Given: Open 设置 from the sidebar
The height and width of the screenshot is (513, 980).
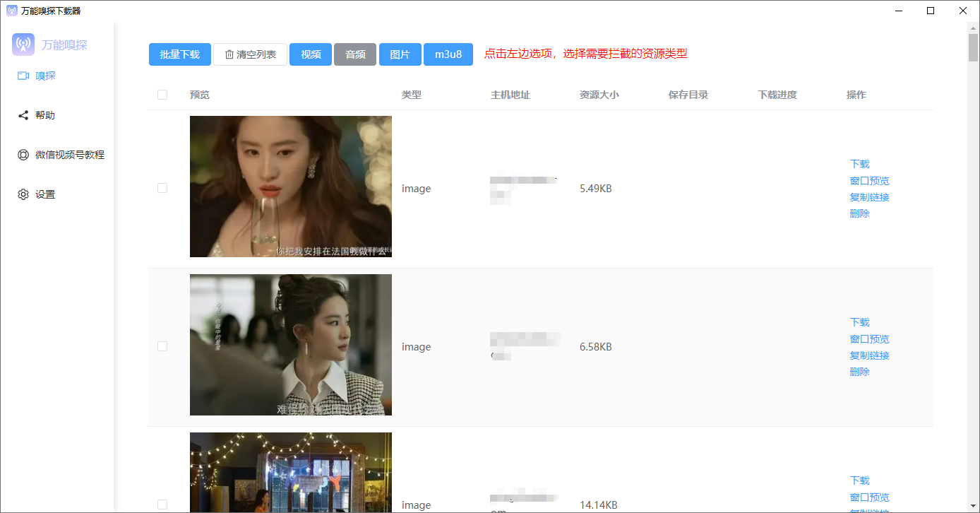Looking at the screenshot, I should click(x=37, y=194).
